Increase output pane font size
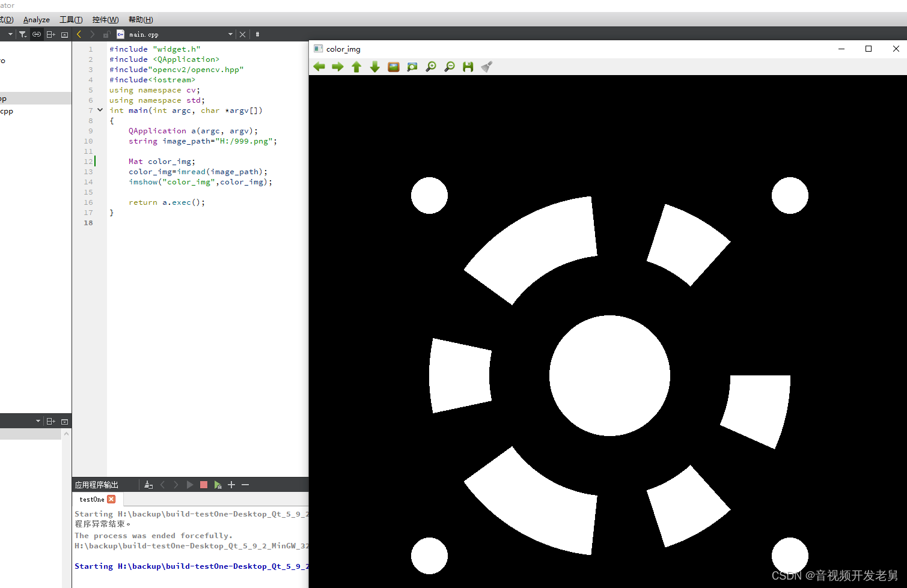Viewport: 907px width, 588px height. pos(231,485)
